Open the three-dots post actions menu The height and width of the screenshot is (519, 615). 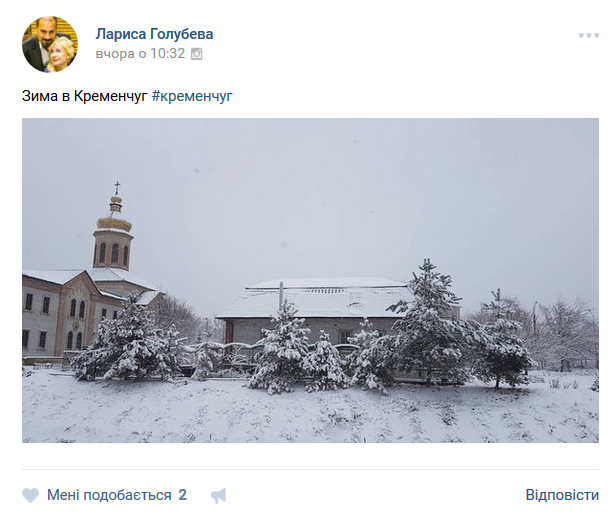[x=588, y=36]
